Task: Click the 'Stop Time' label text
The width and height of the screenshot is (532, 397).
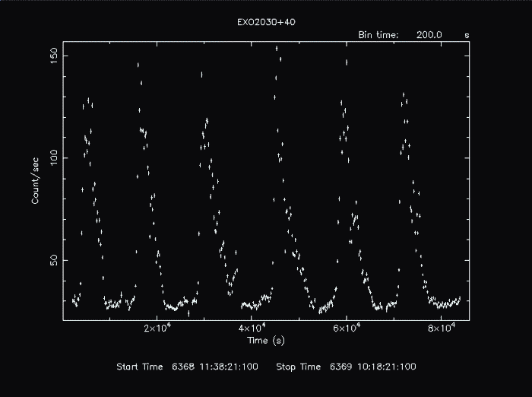Action: (x=299, y=367)
